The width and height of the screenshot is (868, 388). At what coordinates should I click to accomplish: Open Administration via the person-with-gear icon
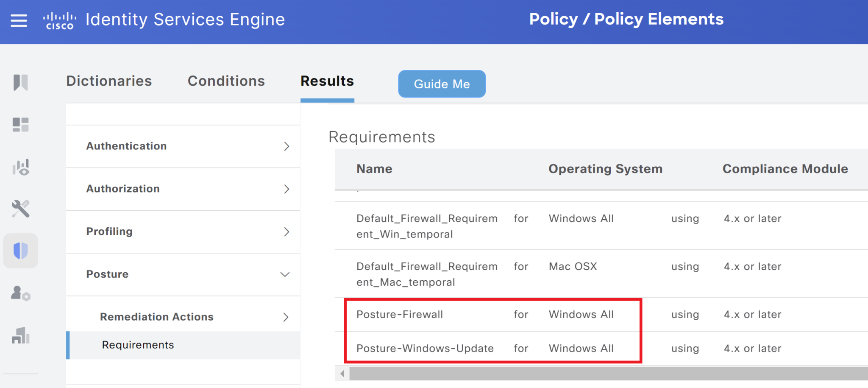pyautogui.click(x=21, y=293)
